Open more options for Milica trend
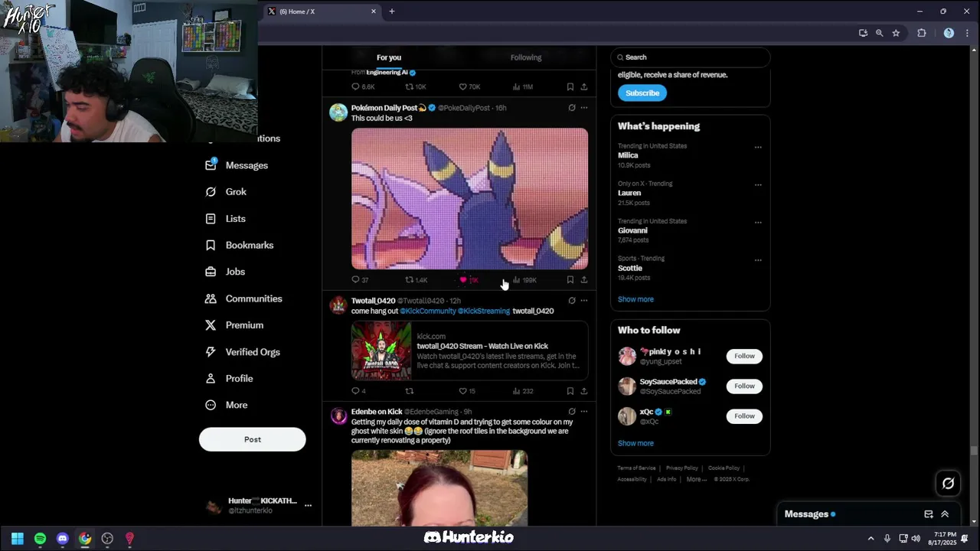The image size is (980, 551). (758, 147)
